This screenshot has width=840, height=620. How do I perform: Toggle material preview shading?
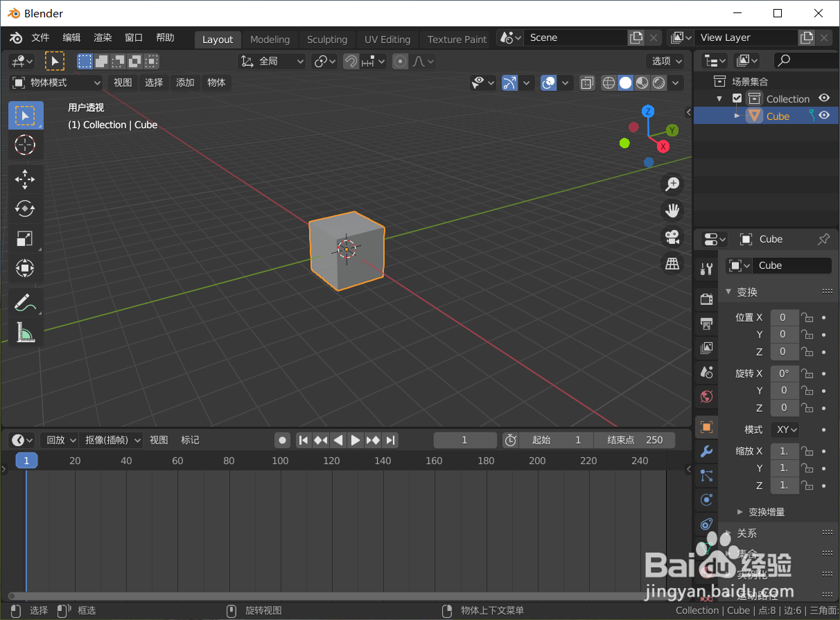(642, 83)
